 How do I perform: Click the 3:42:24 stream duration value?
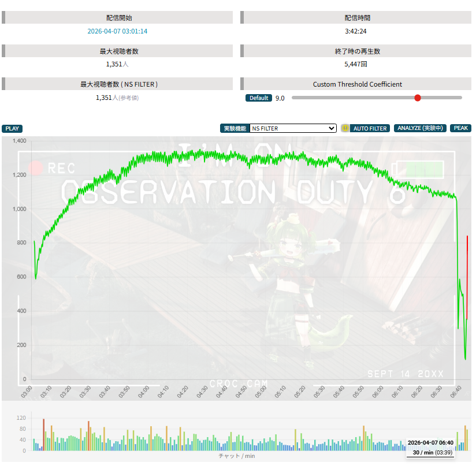point(355,31)
